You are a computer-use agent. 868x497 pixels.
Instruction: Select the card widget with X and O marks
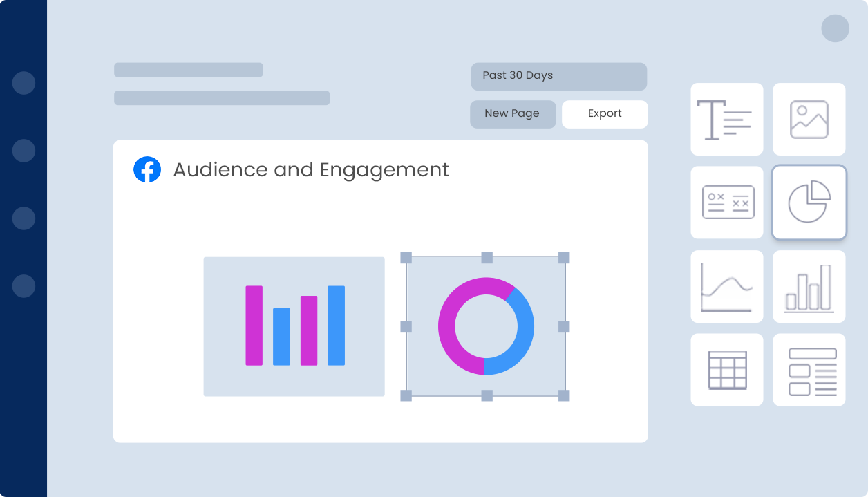coord(727,203)
